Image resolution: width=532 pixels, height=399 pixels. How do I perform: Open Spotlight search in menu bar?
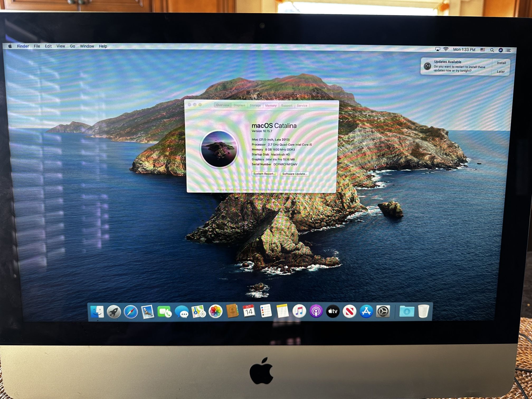(x=492, y=50)
